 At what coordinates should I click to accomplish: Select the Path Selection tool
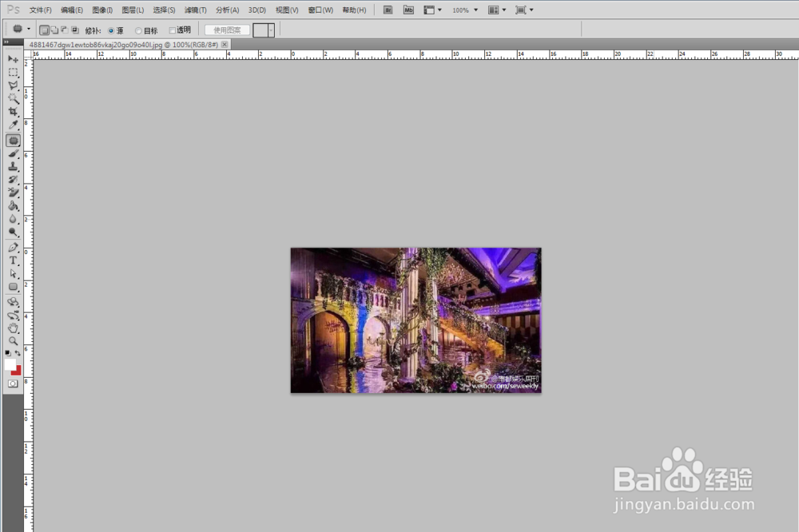pyautogui.click(x=13, y=274)
